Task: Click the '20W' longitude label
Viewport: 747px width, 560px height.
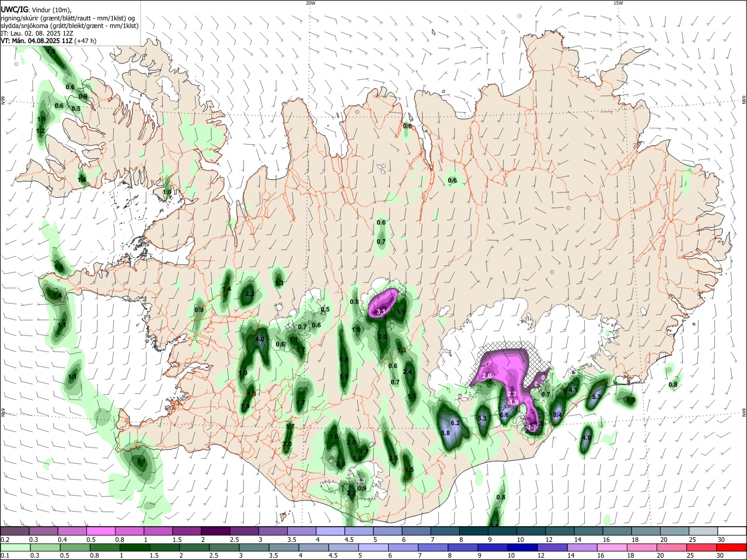Action: [x=310, y=3]
